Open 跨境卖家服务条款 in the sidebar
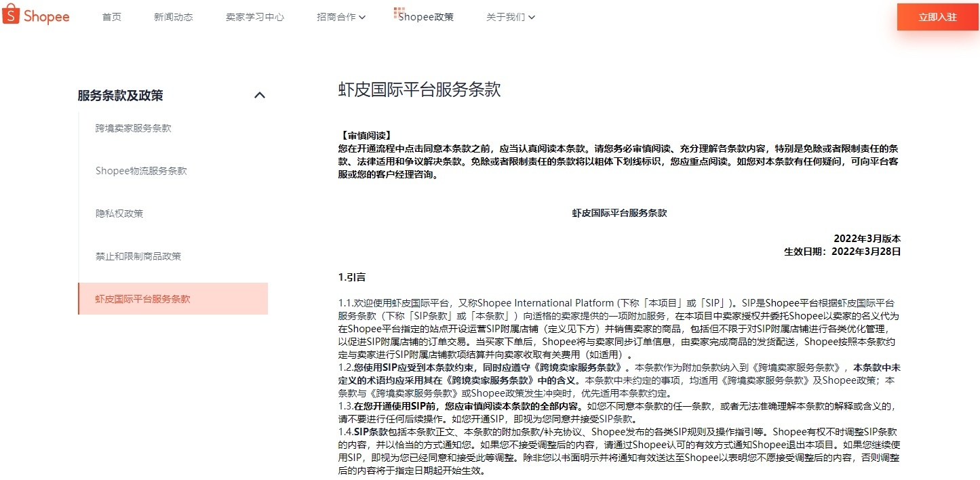This screenshot has width=980, height=480. click(134, 128)
